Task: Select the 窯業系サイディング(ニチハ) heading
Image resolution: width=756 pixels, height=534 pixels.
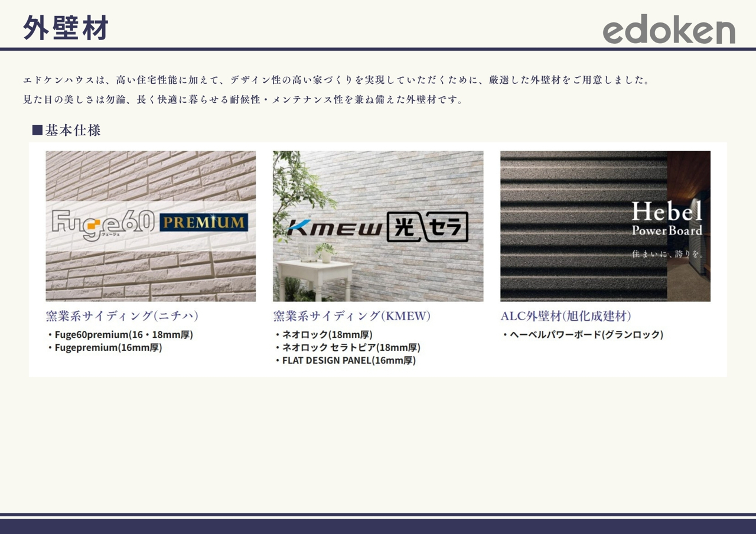Action: (122, 316)
